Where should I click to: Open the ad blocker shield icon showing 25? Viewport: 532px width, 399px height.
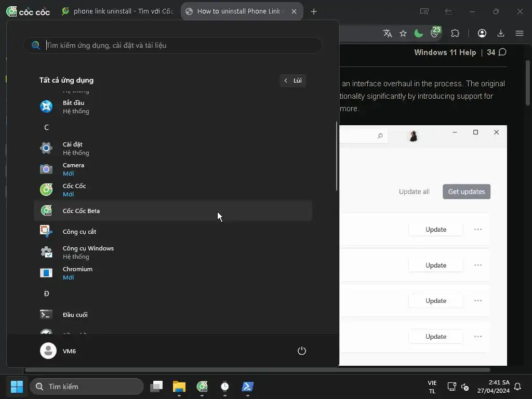tap(435, 32)
